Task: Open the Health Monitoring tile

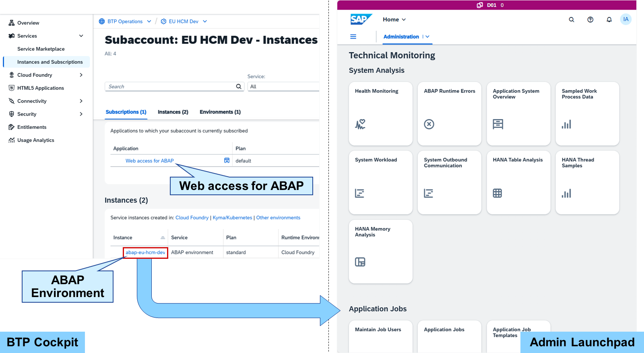Action: [381, 114]
